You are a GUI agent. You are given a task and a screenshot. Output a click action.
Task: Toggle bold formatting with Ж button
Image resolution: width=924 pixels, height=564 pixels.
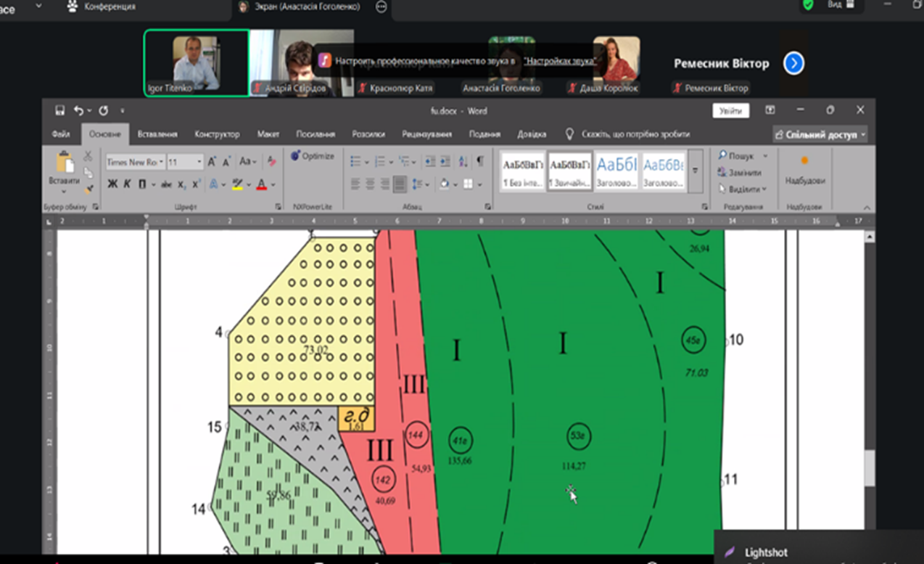tap(112, 184)
